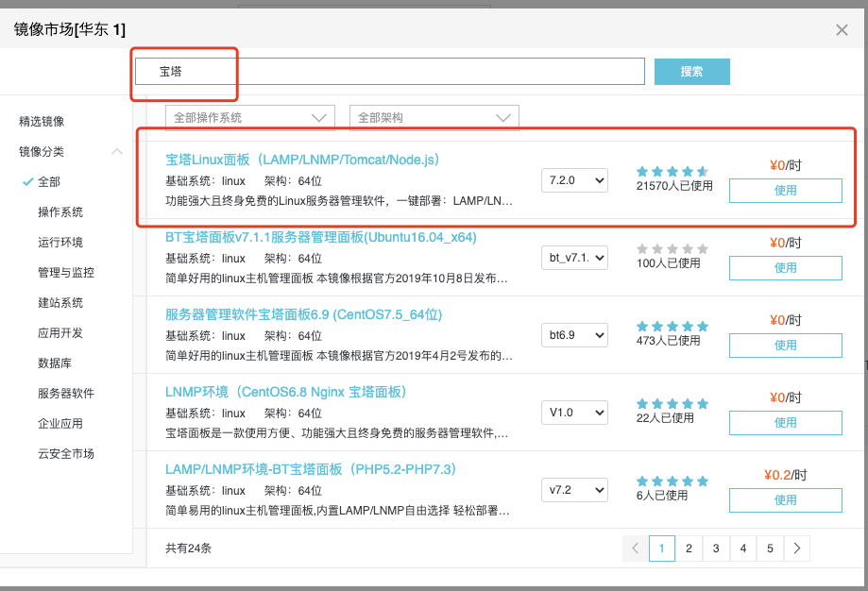This screenshot has height=591, width=868.
Task: Select the 企业应用 category
Action: coord(60,423)
